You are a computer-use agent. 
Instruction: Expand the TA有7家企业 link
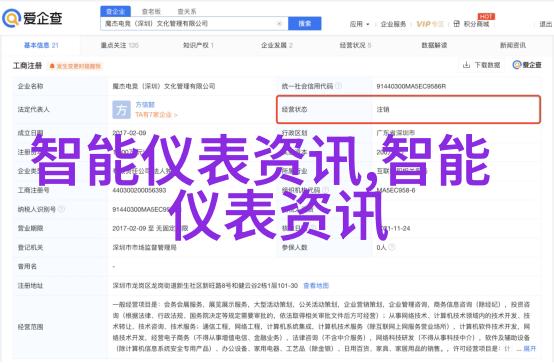[156, 115]
